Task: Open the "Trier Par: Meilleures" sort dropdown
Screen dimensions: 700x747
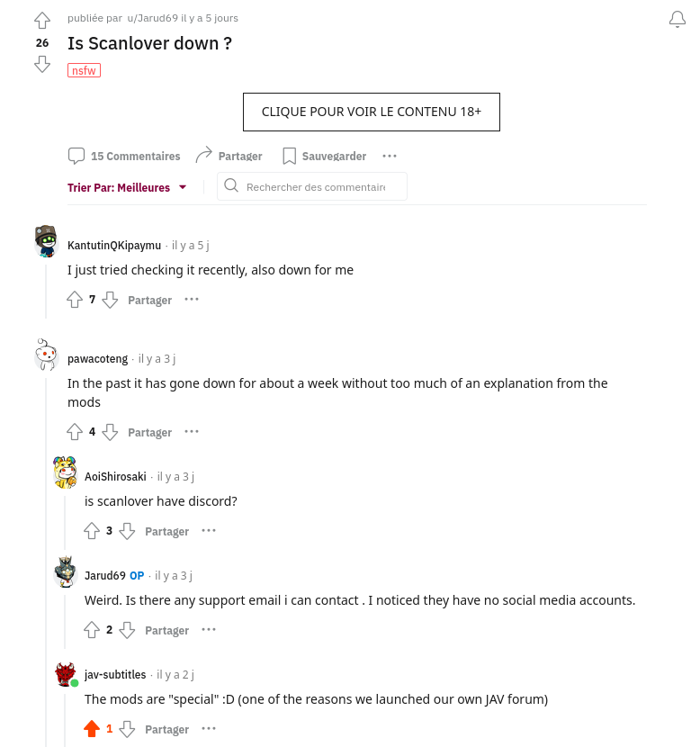Action: point(127,187)
